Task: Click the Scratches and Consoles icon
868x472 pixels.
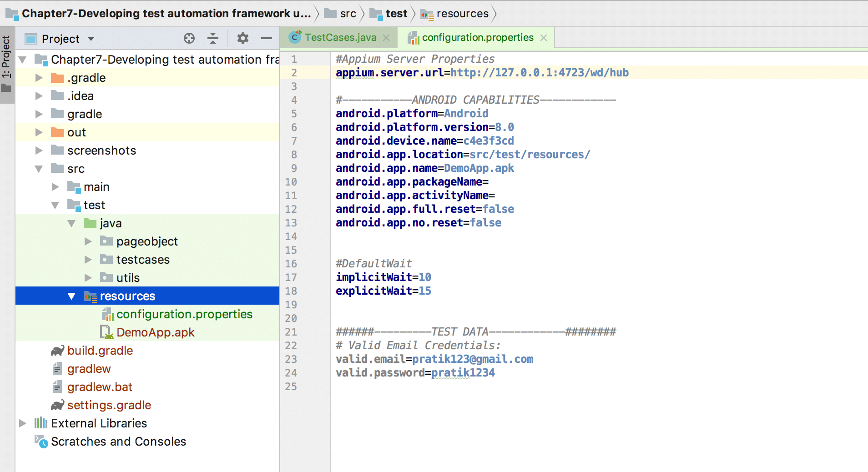Action: pos(41,442)
